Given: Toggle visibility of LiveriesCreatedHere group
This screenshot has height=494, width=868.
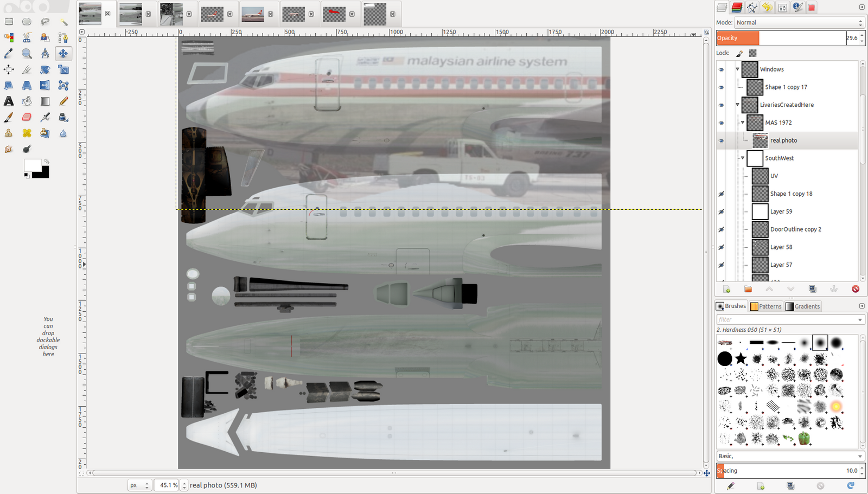Looking at the screenshot, I should tap(721, 105).
